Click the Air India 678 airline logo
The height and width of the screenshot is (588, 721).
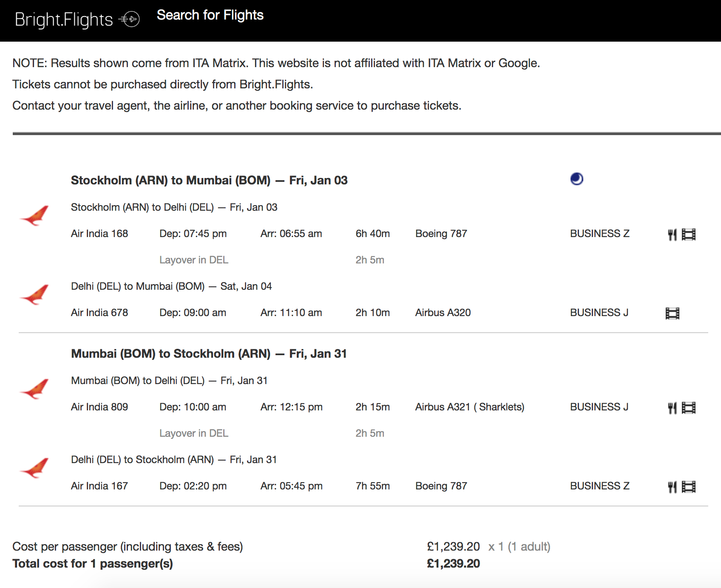[34, 295]
